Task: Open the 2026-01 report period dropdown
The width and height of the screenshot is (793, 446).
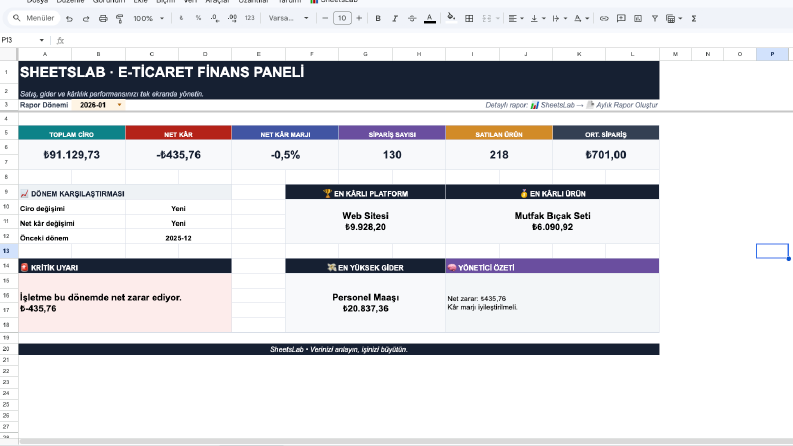Action: pyautogui.click(x=119, y=105)
